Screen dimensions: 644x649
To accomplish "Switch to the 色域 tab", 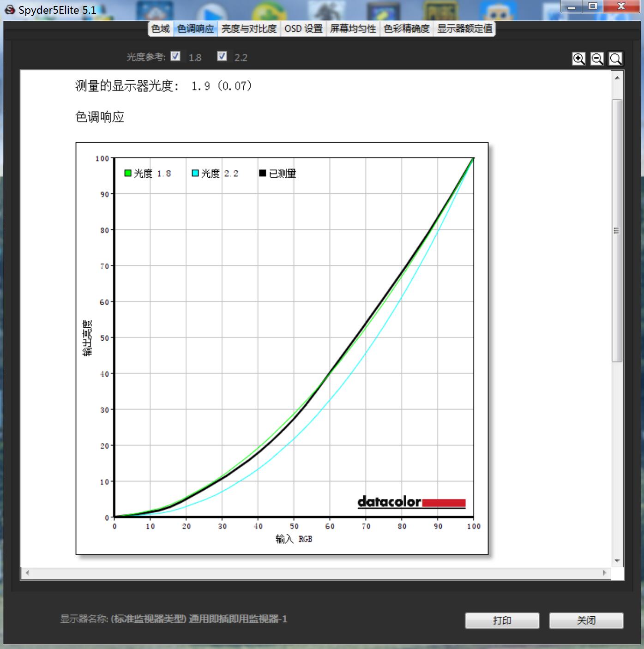I will pyautogui.click(x=160, y=29).
